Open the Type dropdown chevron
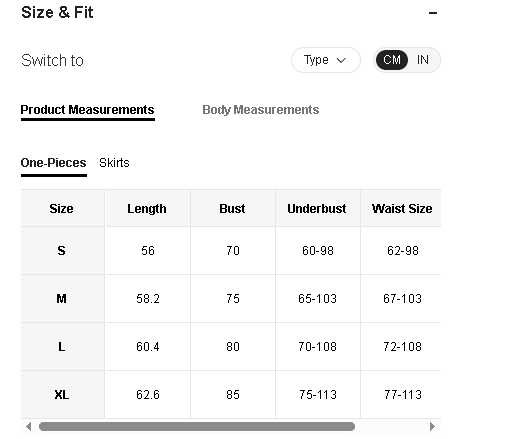The height and width of the screenshot is (439, 531). (341, 60)
